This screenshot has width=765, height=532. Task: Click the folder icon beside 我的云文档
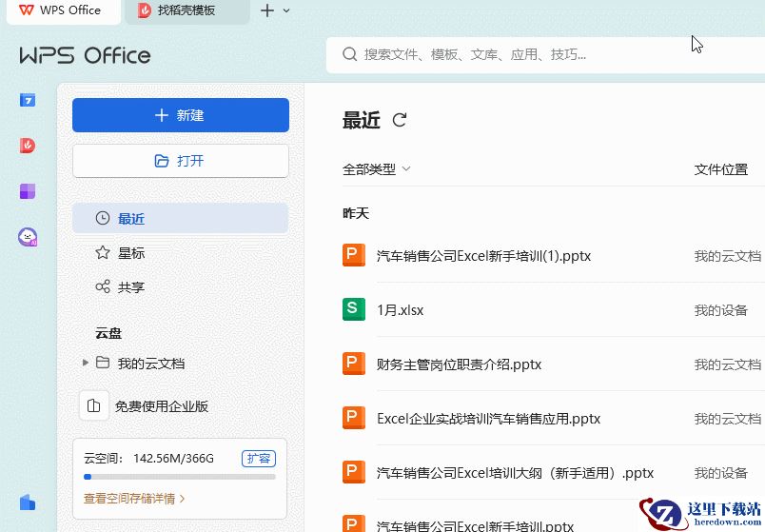pyautogui.click(x=103, y=363)
